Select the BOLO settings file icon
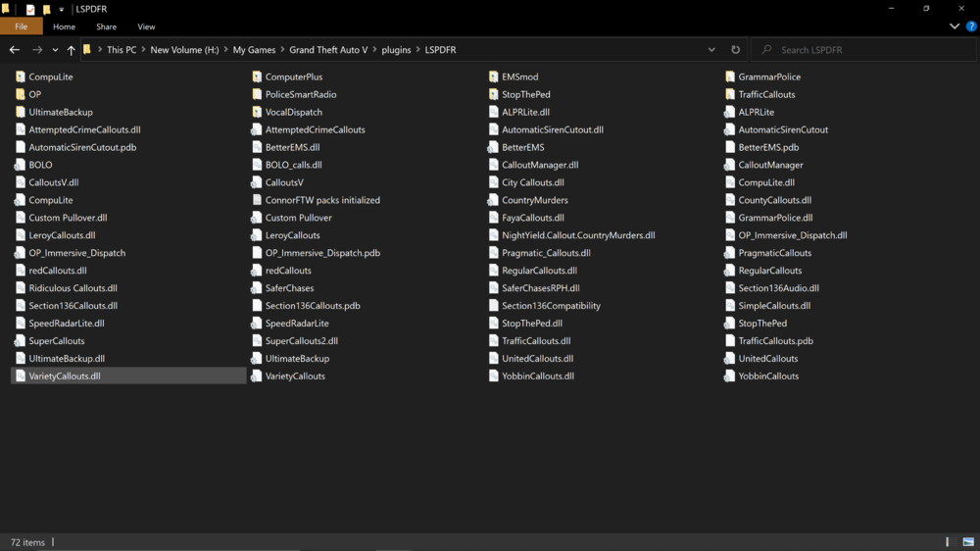Viewport: 980px width, 551px height. click(20, 165)
